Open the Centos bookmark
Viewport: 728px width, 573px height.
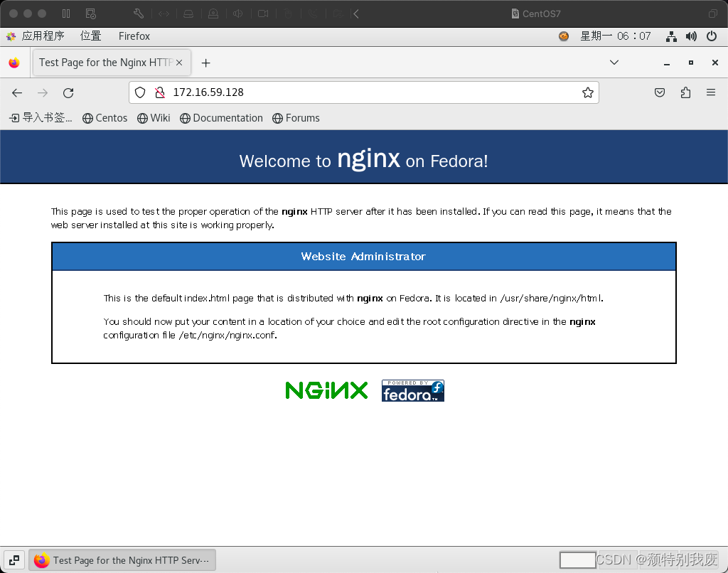(x=105, y=118)
